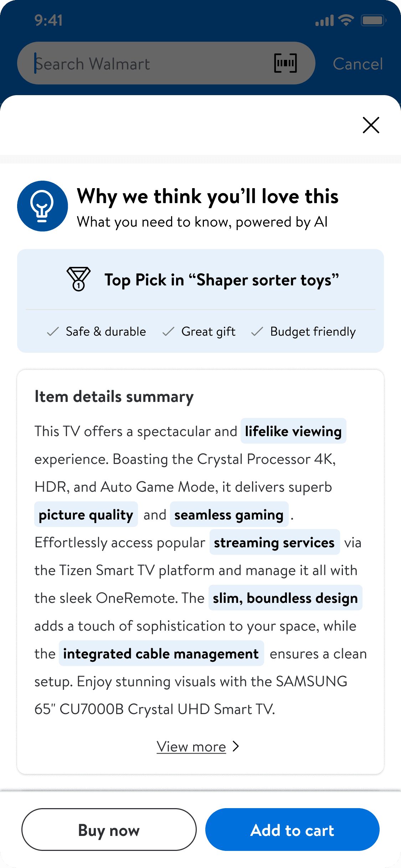Viewport: 401px width, 868px height.
Task: Tap the lifelike viewing highlight
Action: (x=293, y=431)
